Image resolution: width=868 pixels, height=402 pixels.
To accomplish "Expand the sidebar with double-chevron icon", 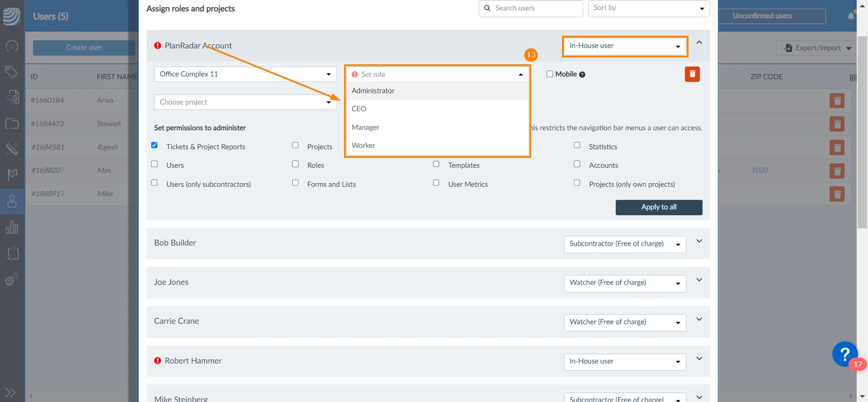I will pyautogui.click(x=10, y=392).
